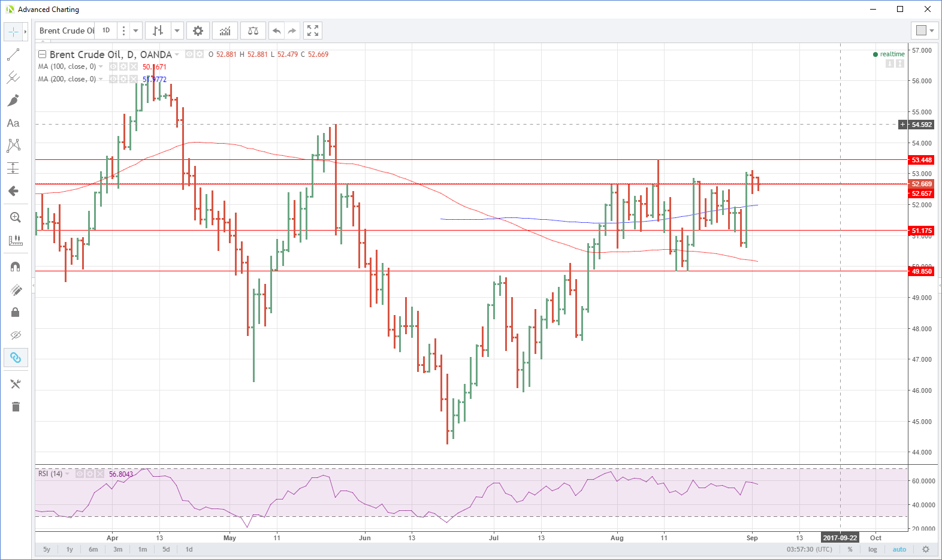The width and height of the screenshot is (942, 560).
Task: Switch chart to fullscreen mode
Action: 313,31
